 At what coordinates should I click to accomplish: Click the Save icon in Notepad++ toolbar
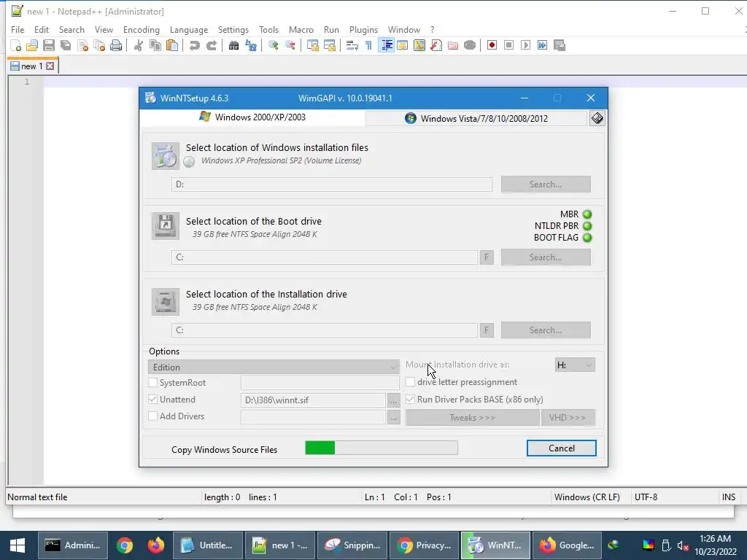pos(49,45)
